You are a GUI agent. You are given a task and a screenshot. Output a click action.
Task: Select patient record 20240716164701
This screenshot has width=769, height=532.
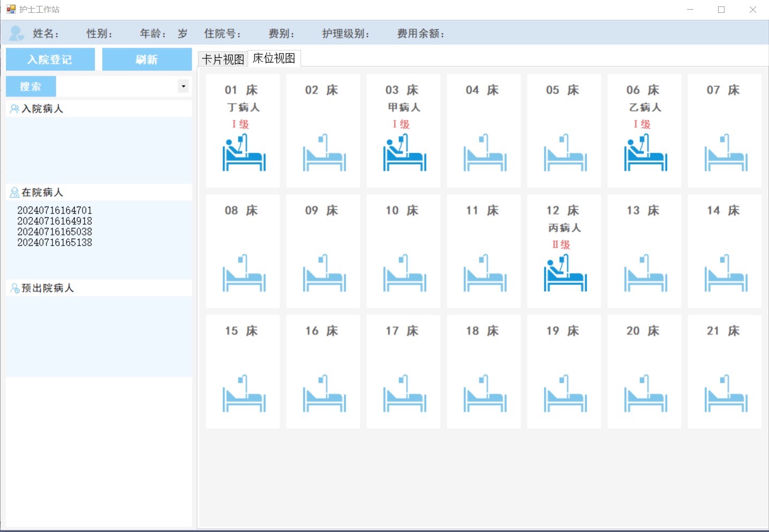tap(55, 210)
